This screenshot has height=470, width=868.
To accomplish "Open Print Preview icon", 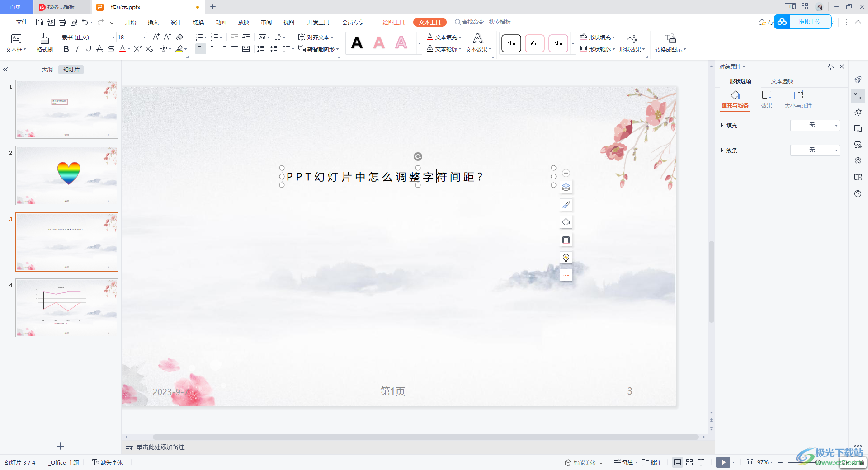I will click(74, 22).
